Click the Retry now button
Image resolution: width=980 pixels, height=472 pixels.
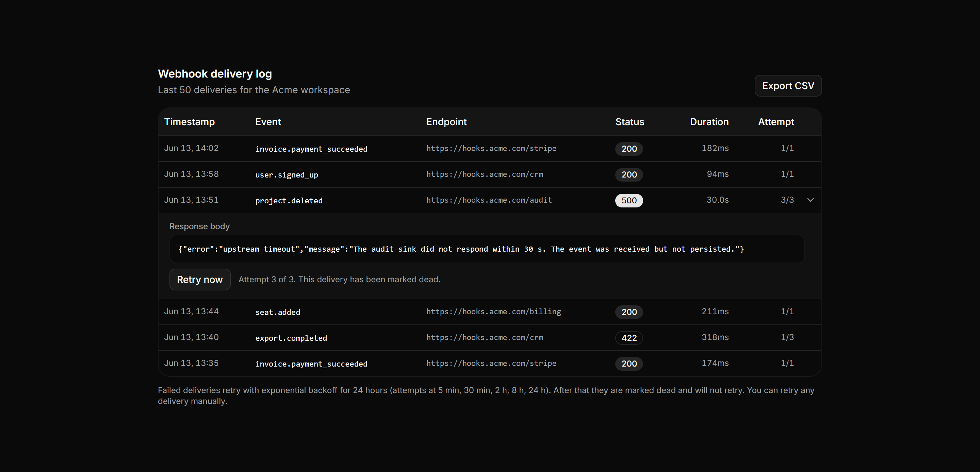click(x=200, y=280)
